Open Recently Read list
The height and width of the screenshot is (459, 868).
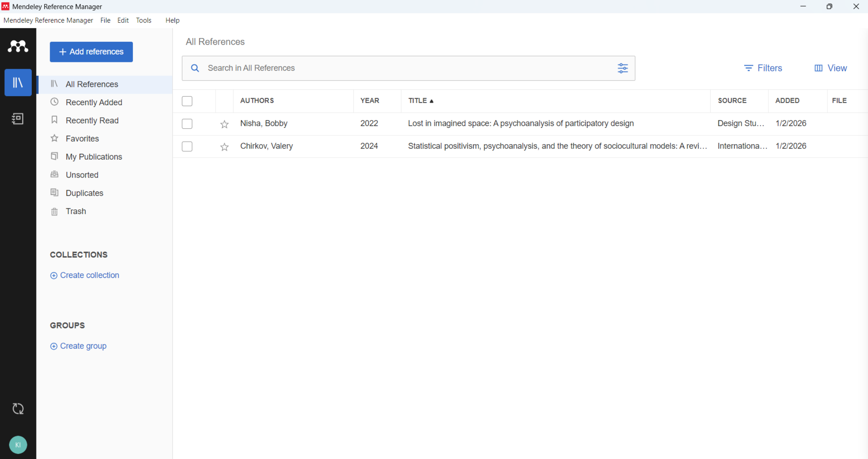[x=105, y=120]
